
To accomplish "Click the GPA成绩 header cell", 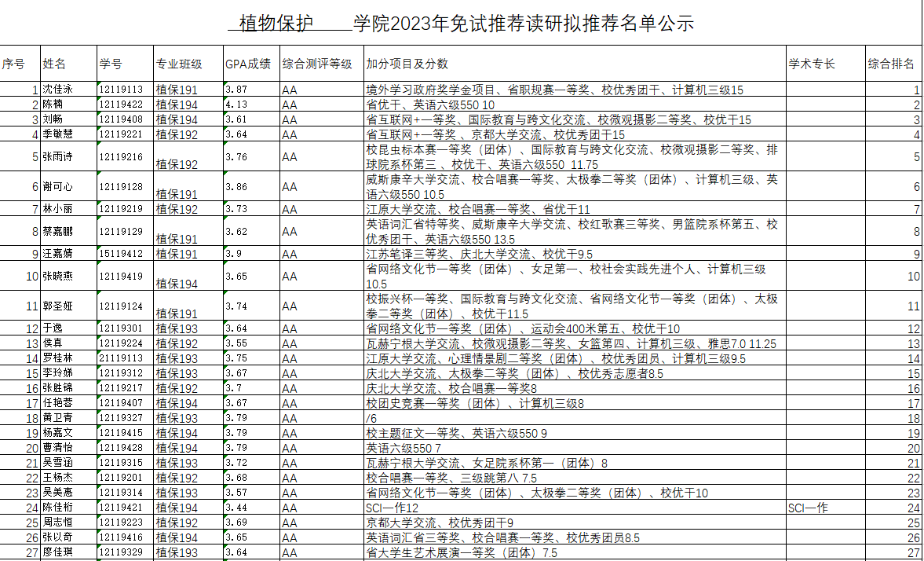I will tap(250, 64).
